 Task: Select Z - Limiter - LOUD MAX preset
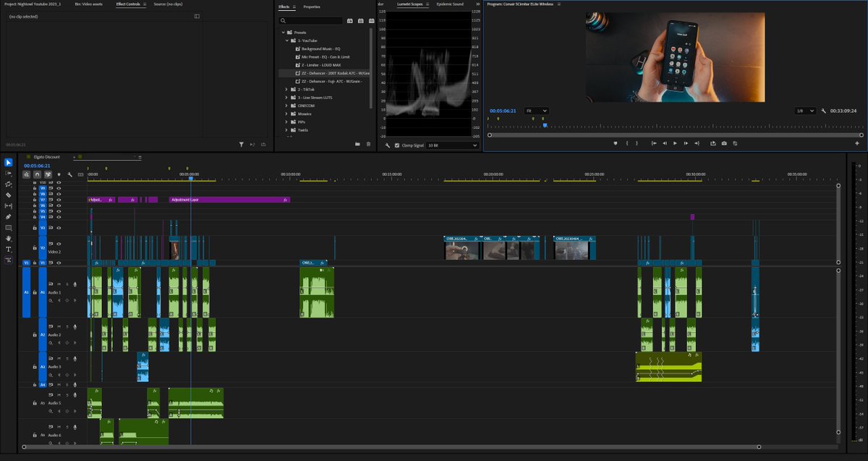321,65
